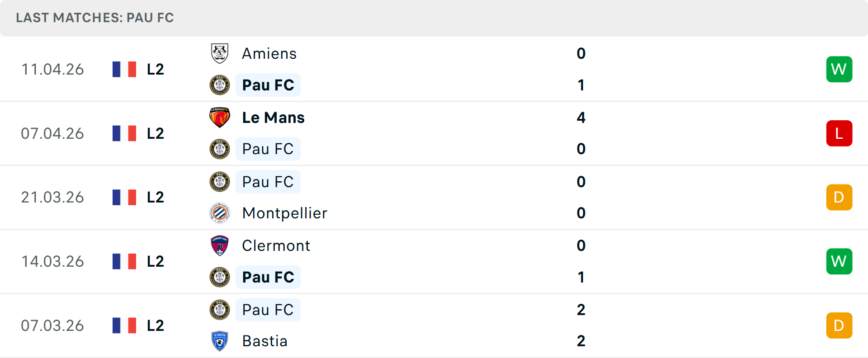Open the Montpellier team link
This screenshot has height=358, width=868.
coord(284,213)
